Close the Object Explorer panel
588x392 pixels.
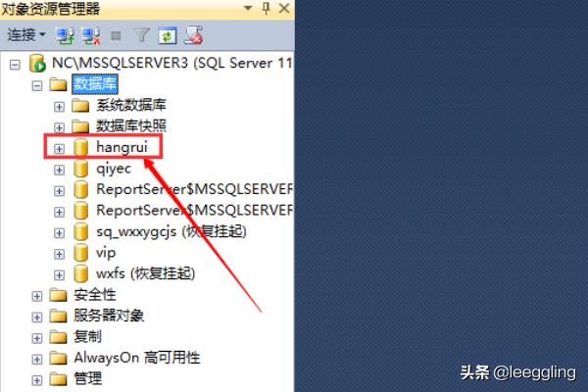(x=284, y=8)
